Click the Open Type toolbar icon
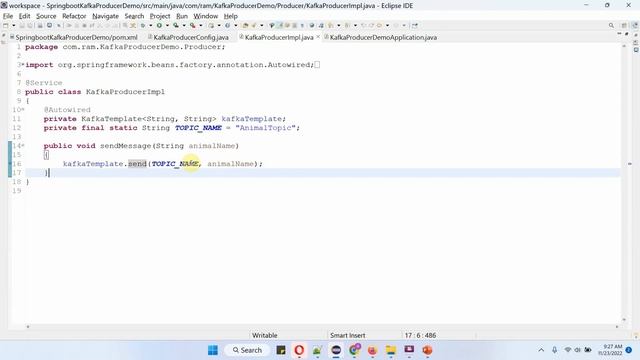The image size is (640, 360). [x=245, y=25]
